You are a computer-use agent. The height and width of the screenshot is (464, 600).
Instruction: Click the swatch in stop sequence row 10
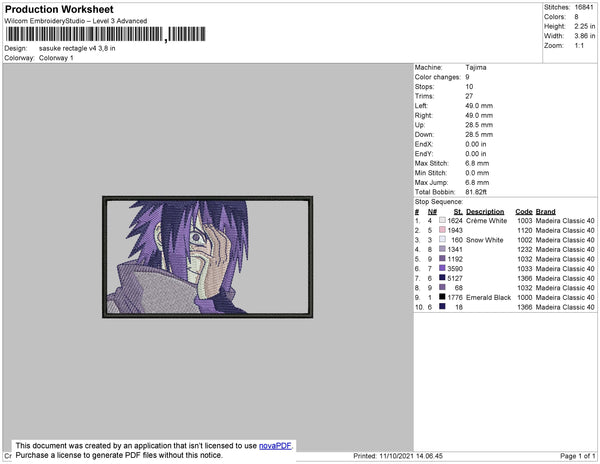442,306
